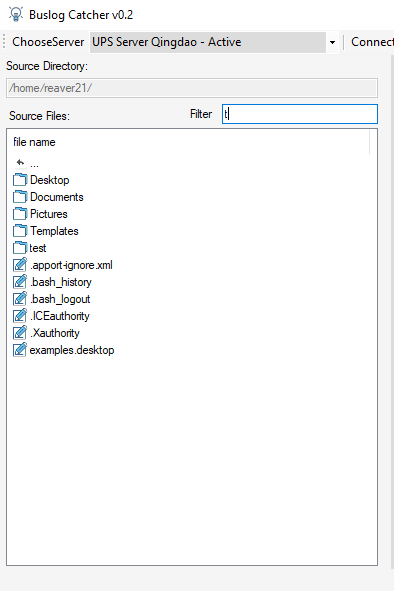The width and height of the screenshot is (394, 591).
Task: Select the Templates folder name
Action: (54, 231)
